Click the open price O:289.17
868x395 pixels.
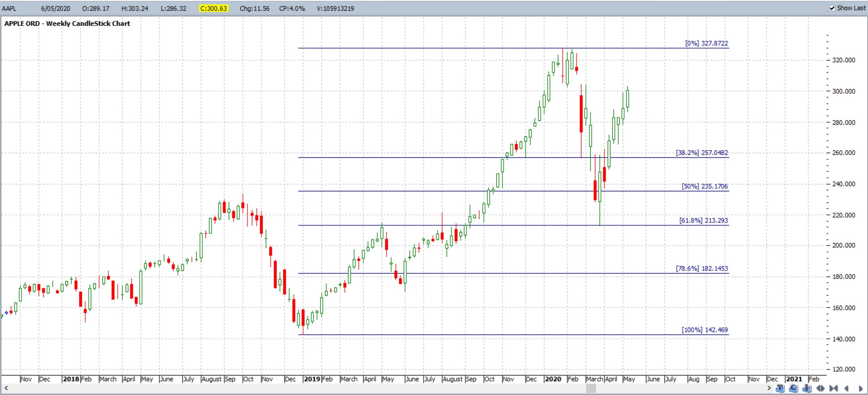coord(96,8)
